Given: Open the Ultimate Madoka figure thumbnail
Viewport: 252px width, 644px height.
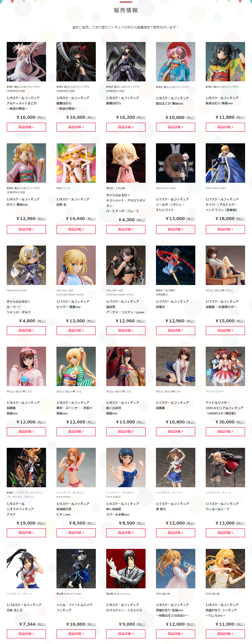Looking at the screenshot, I should click(26, 61).
